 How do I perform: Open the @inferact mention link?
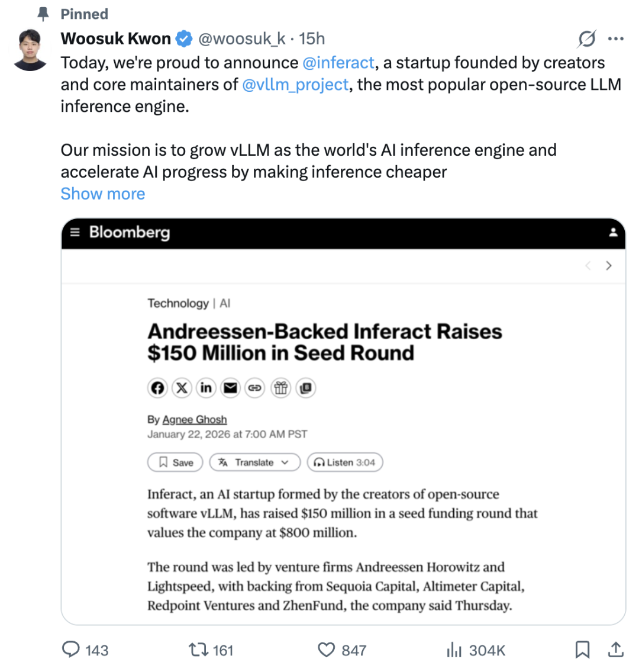tap(338, 63)
